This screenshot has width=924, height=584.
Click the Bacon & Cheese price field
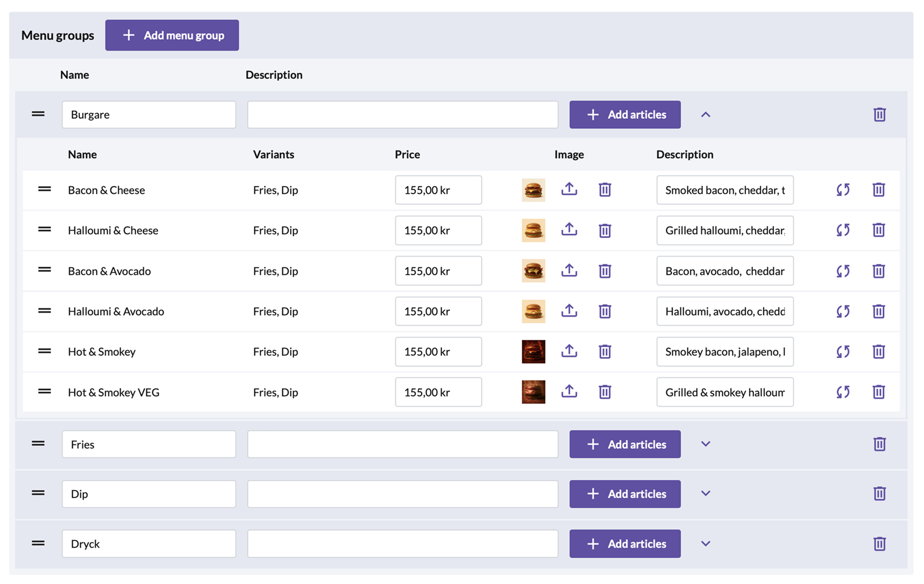point(438,190)
